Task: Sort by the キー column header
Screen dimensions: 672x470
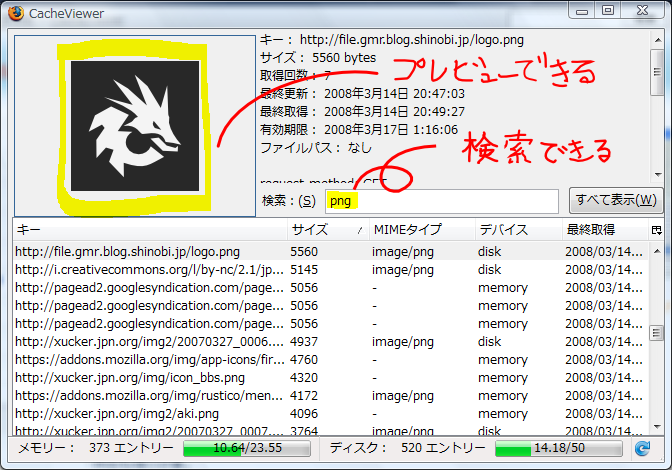Action: (x=150, y=230)
